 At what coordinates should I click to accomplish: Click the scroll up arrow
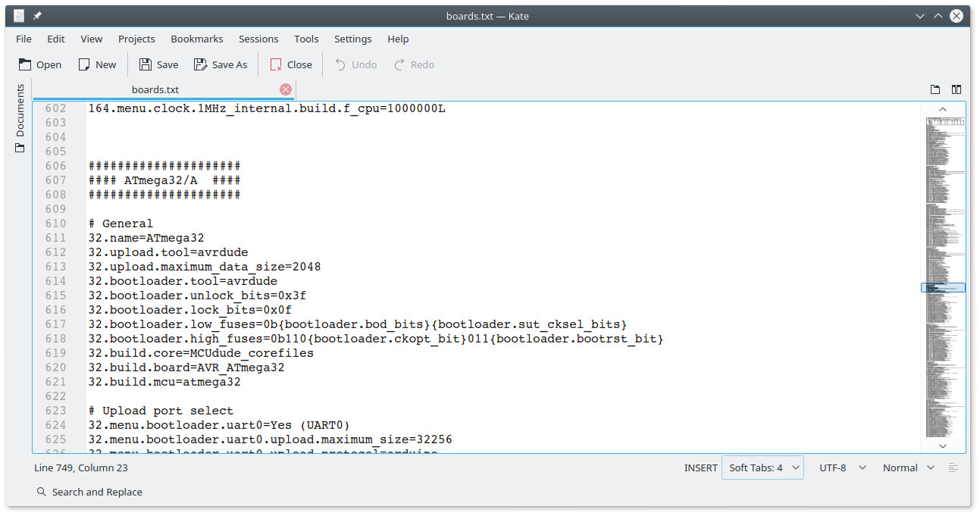[943, 109]
